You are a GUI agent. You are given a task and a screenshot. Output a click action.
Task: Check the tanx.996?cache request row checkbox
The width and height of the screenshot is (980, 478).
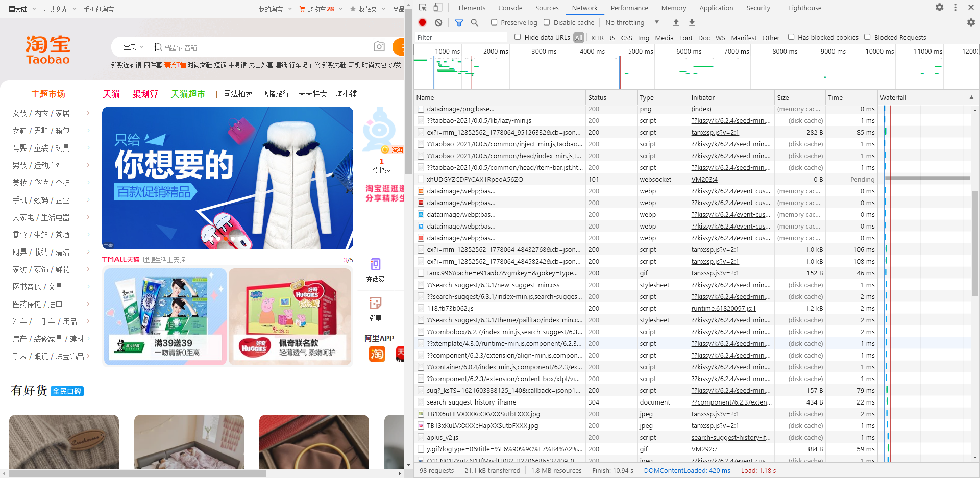[421, 273]
